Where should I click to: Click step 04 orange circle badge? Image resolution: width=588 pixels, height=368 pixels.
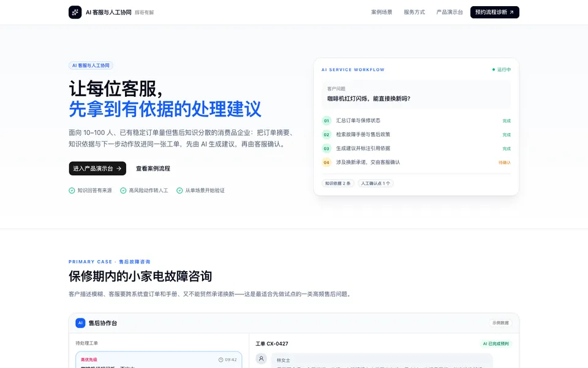326,162
